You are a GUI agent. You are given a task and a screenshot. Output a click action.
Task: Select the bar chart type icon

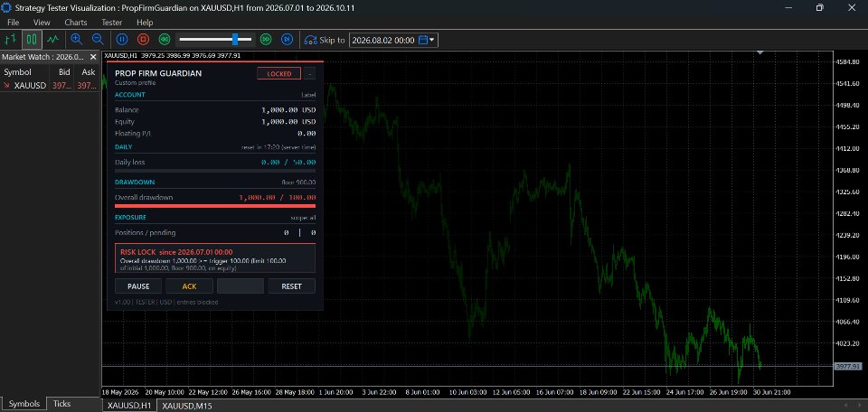click(11, 40)
